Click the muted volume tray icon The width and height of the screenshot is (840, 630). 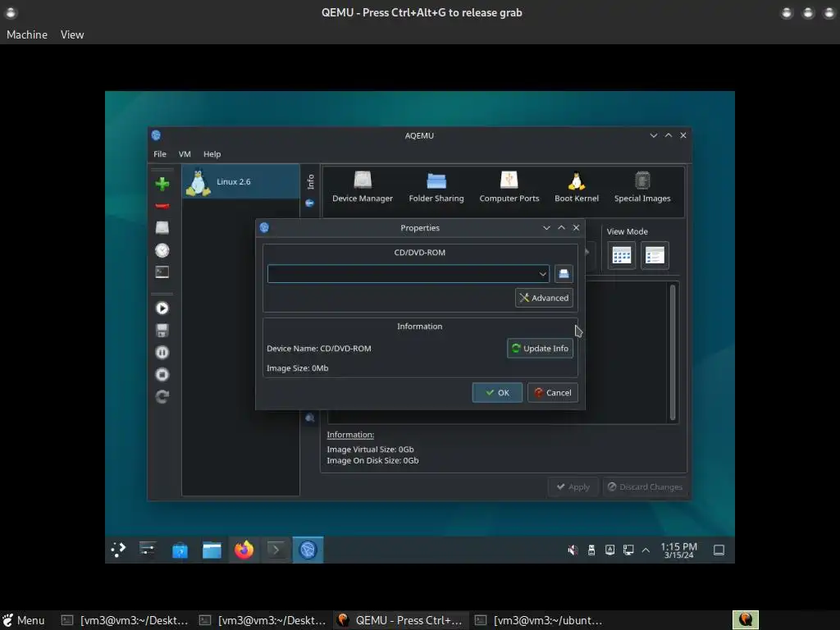coord(573,550)
